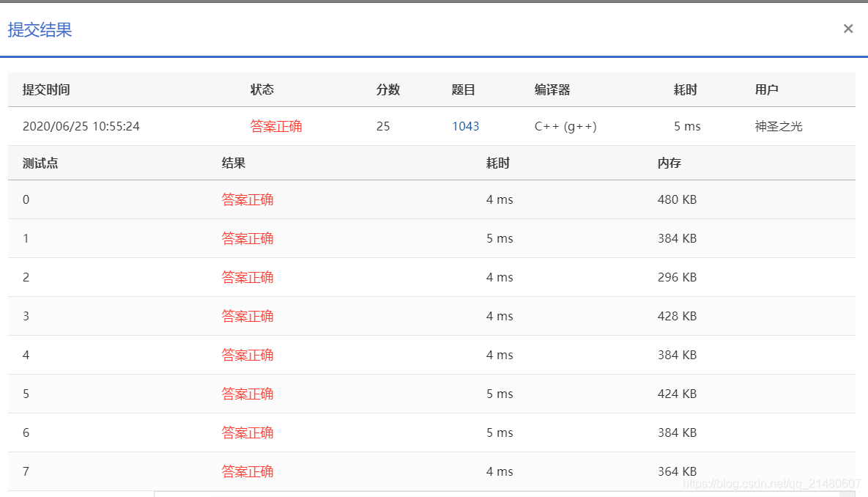Image resolution: width=868 pixels, height=497 pixels.
Task: Close the 提交结果 dialog
Action: 847,29
